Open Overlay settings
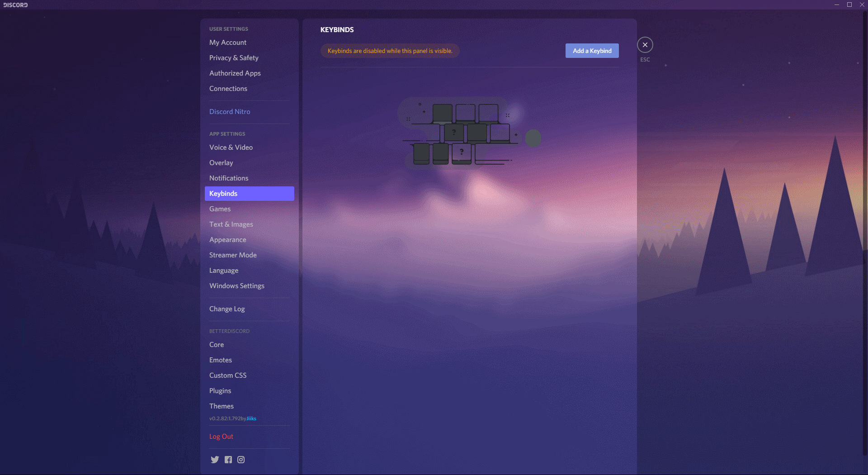This screenshot has width=868, height=475. pos(250,163)
